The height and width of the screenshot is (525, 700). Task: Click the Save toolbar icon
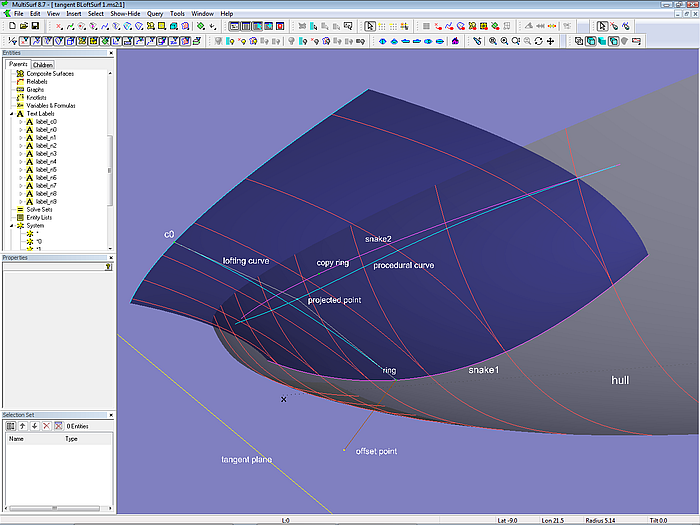[35, 26]
